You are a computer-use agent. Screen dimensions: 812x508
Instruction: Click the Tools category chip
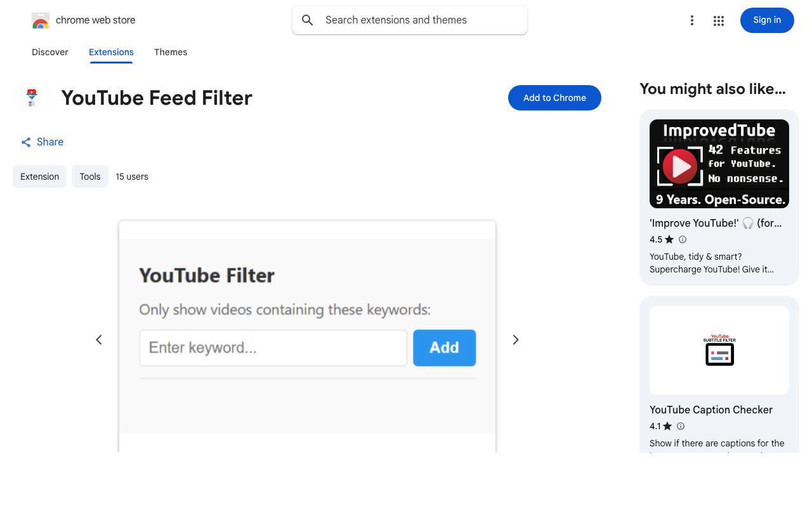click(x=90, y=177)
